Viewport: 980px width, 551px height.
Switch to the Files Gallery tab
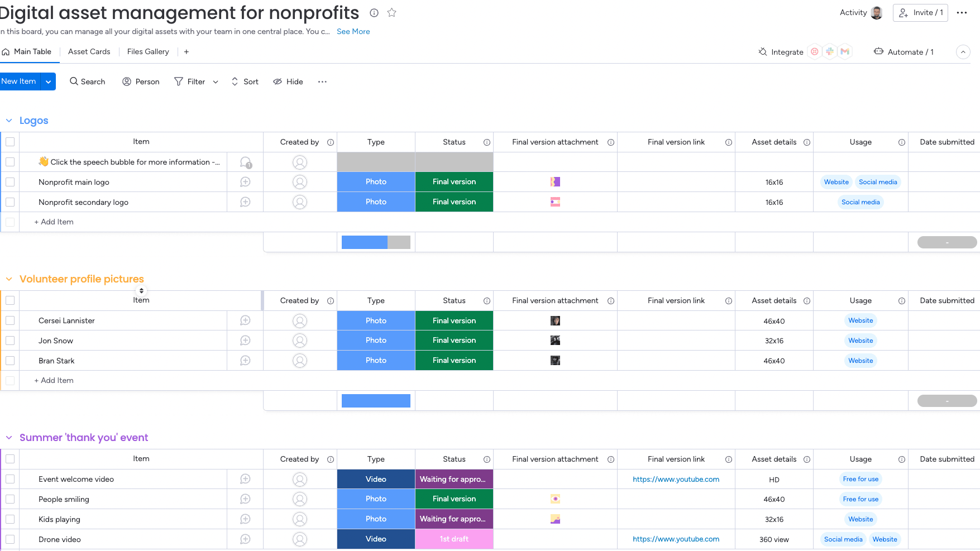coord(147,51)
